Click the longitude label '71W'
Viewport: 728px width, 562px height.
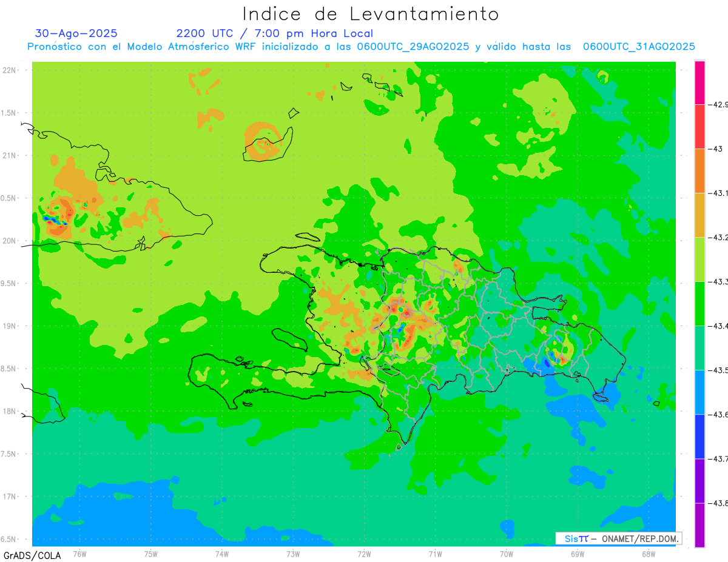(x=435, y=554)
